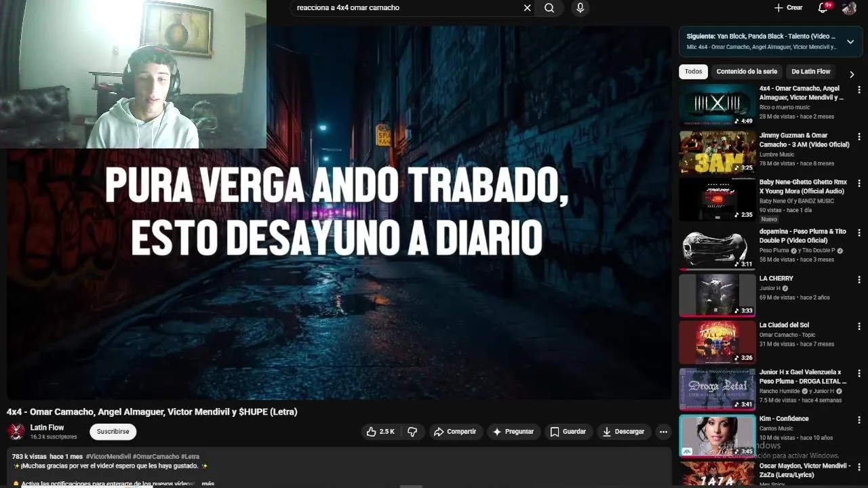Open options menu for dopamina video
Image resolution: width=868 pixels, height=488 pixels.
click(x=859, y=233)
